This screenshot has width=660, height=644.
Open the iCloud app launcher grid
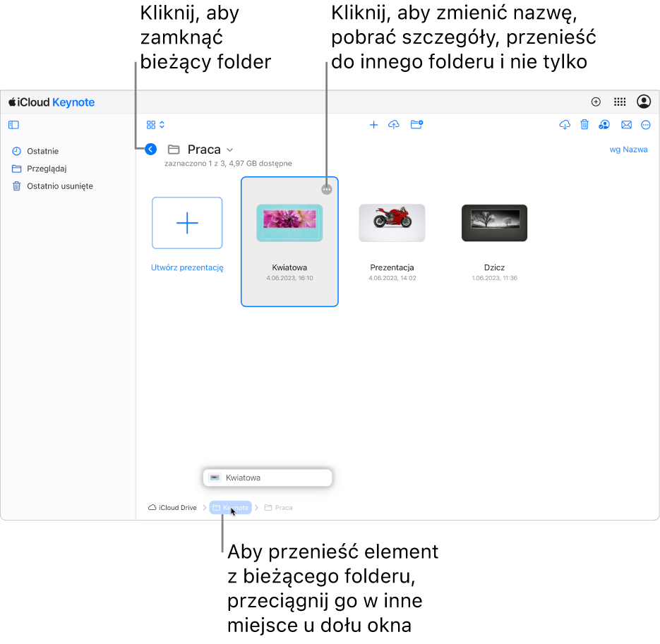click(x=620, y=102)
